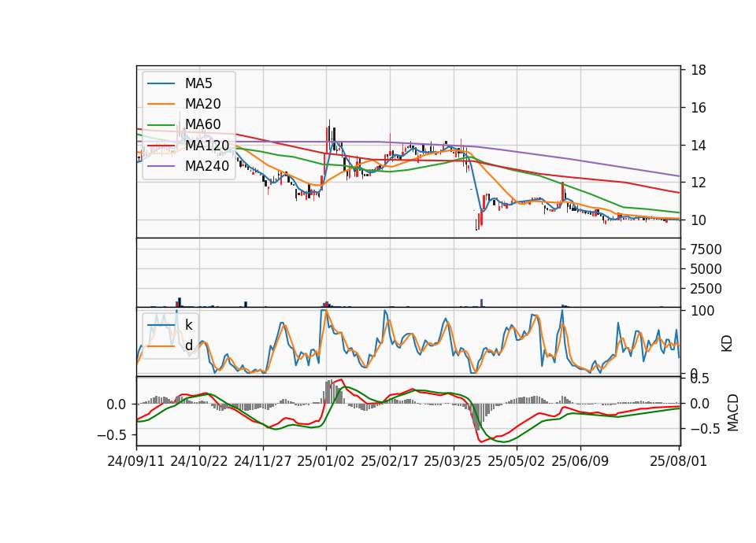756x543 pixels.
Task: Click price axis tick label 10
Action: pos(699,220)
